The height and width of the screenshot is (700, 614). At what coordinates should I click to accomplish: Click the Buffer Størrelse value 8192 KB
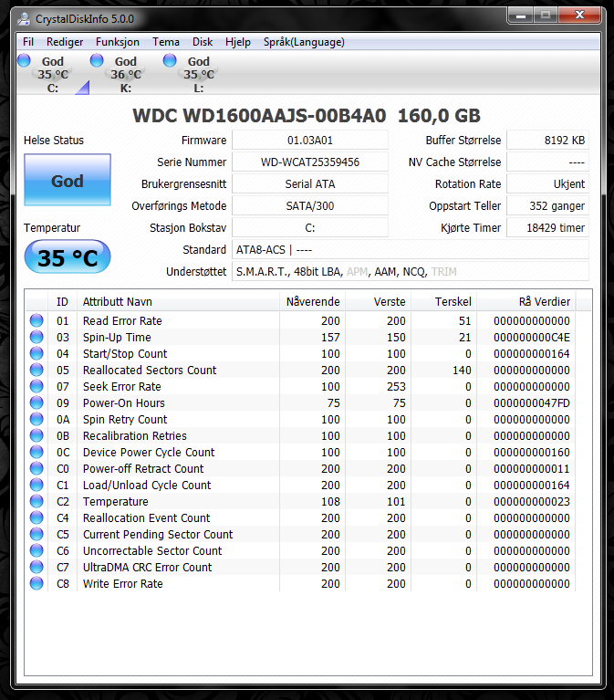coord(548,141)
